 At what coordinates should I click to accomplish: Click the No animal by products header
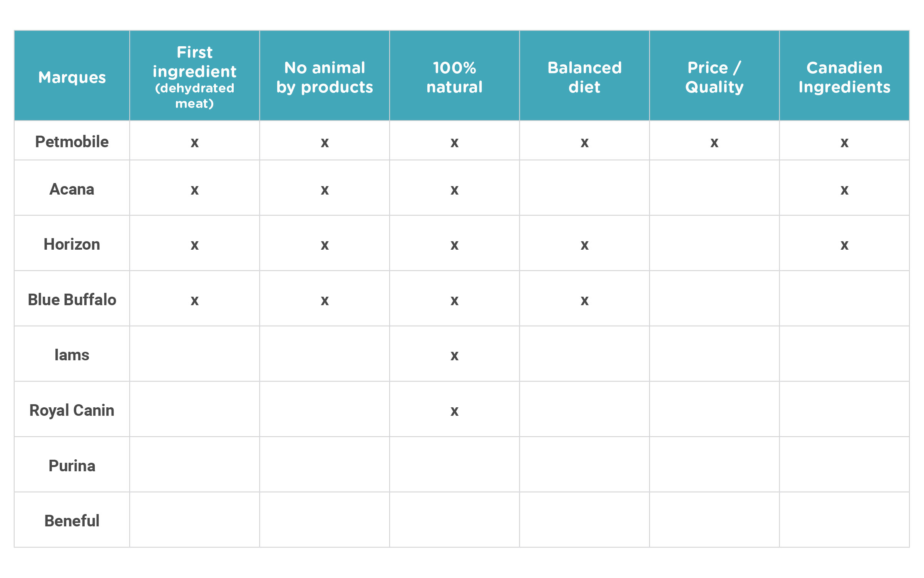[x=325, y=77]
